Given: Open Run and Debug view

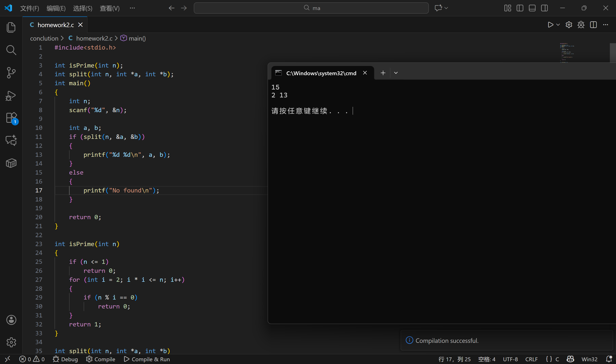Looking at the screenshot, I should click(11, 96).
